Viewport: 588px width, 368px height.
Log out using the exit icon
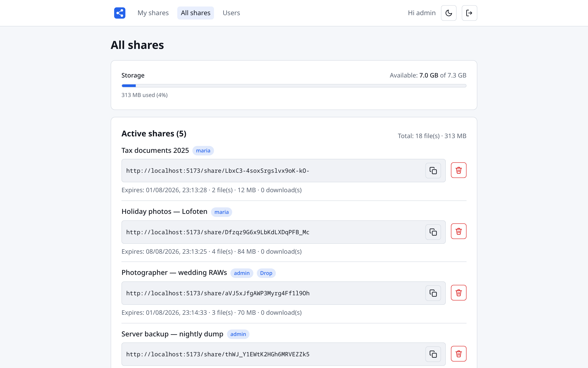[469, 13]
